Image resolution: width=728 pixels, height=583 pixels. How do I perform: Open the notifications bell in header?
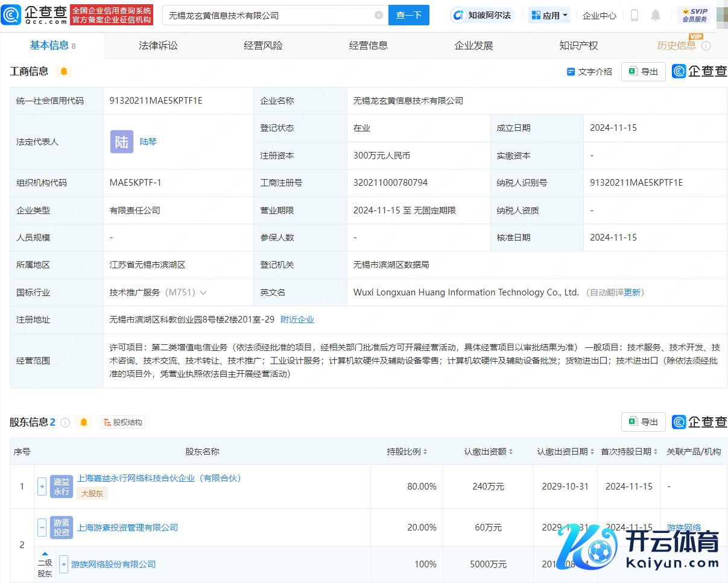coord(656,16)
